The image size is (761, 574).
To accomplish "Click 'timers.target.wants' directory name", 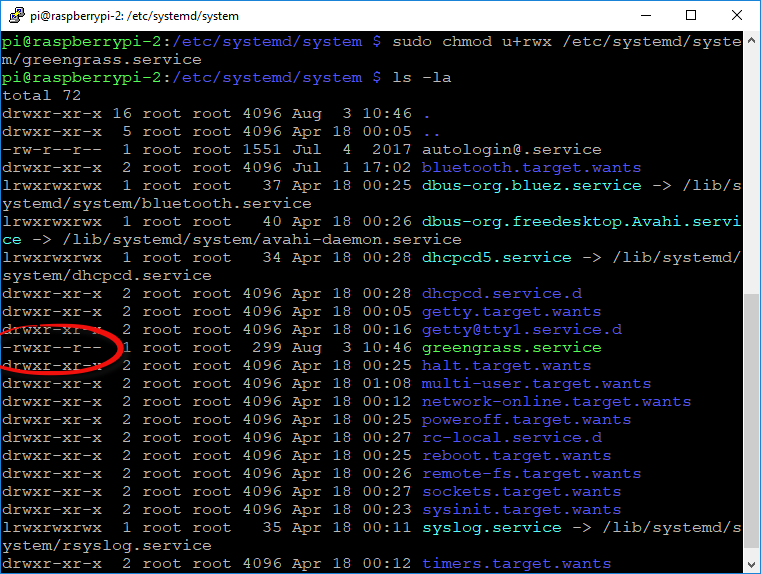I will click(x=516, y=563).
